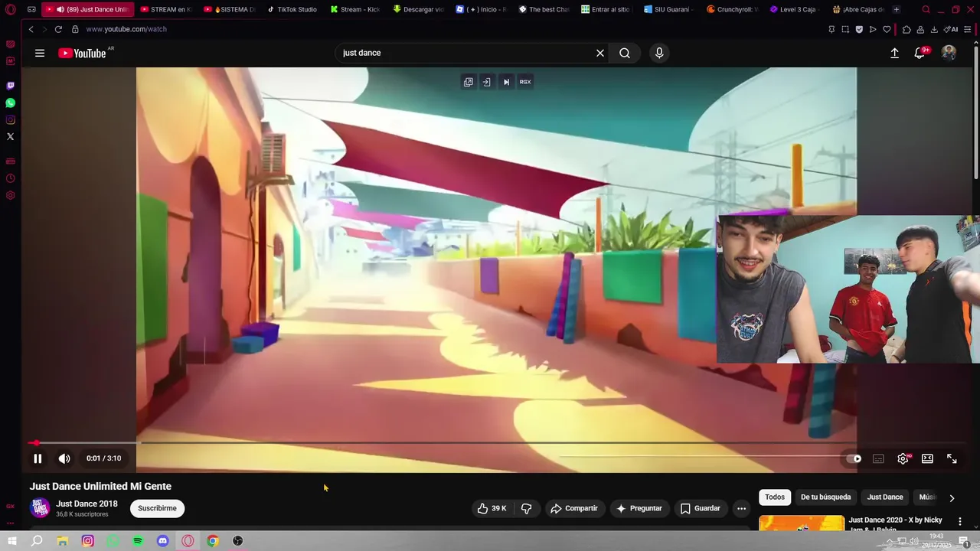The height and width of the screenshot is (551, 980).
Task: Open a new browser tab with plus
Action: [x=897, y=9]
